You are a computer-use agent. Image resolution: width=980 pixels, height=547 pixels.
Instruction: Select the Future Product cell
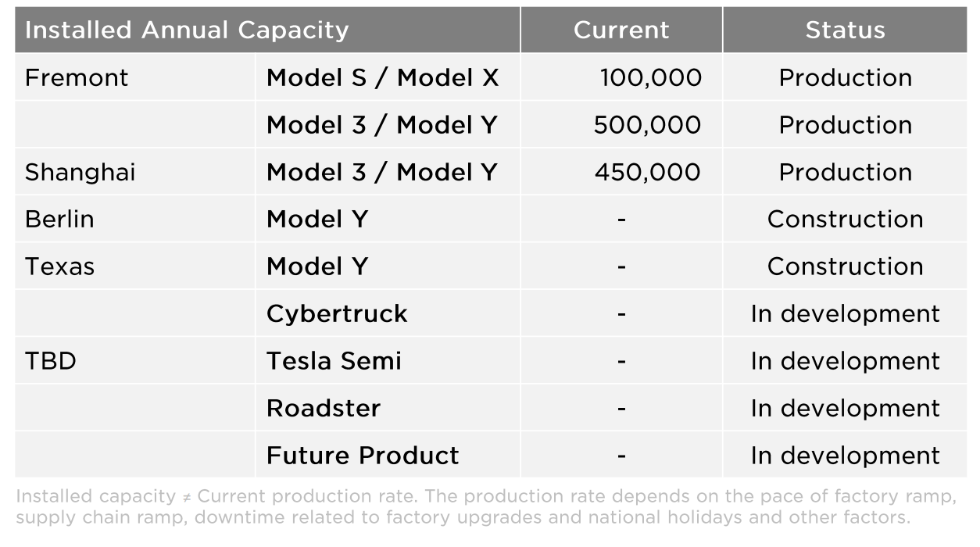pyautogui.click(x=363, y=455)
